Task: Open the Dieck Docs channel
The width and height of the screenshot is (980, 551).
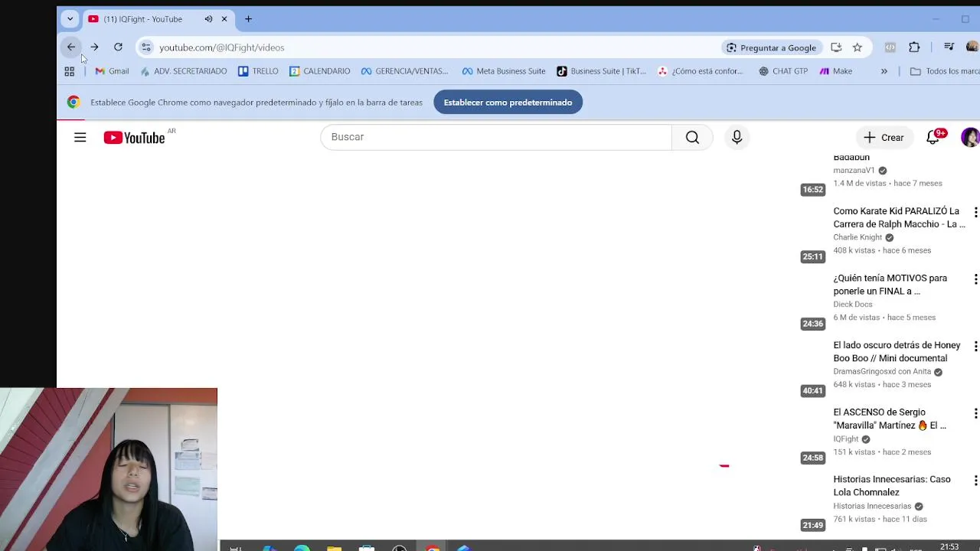Action: click(x=852, y=305)
